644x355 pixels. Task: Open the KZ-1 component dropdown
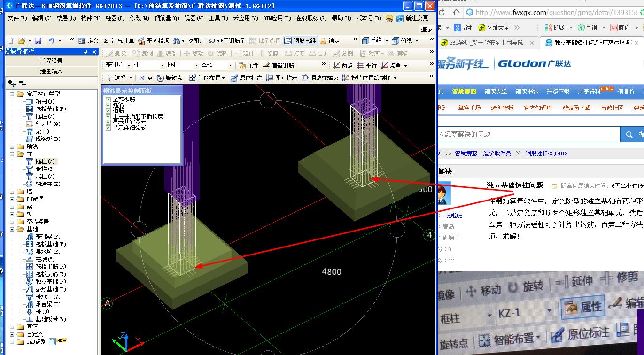230,64
